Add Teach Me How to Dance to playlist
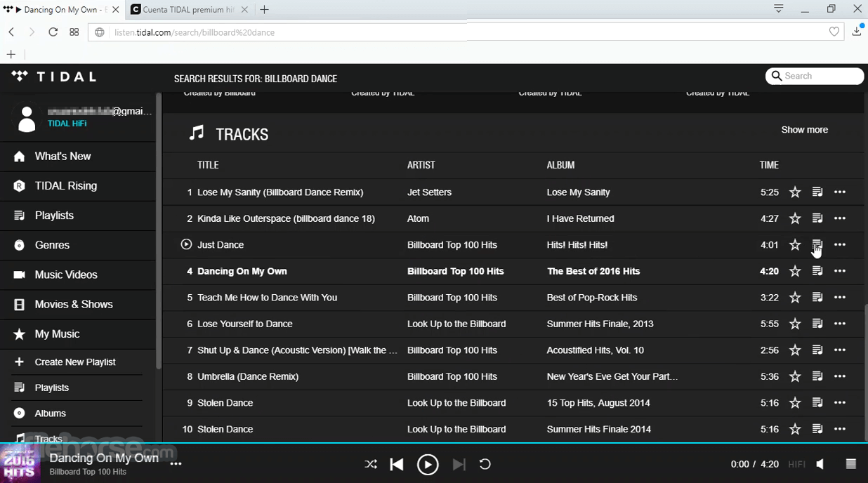 (x=817, y=298)
